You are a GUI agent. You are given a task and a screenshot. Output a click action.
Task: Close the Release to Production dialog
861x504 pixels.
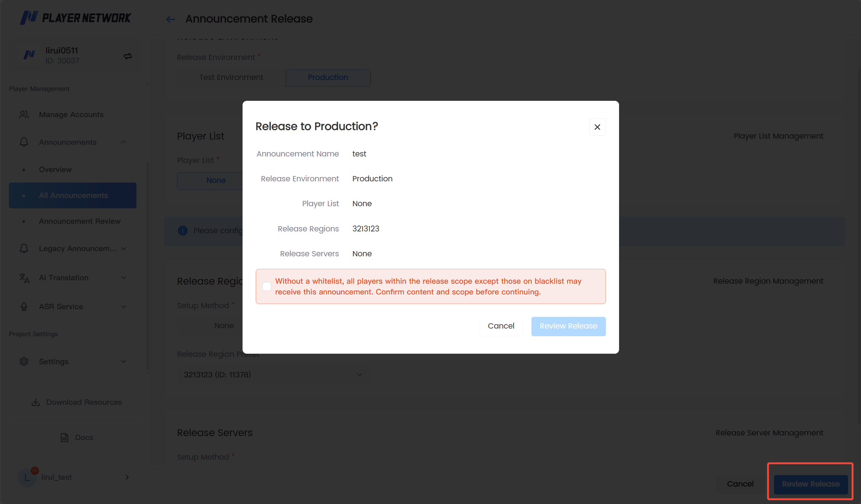(x=597, y=127)
